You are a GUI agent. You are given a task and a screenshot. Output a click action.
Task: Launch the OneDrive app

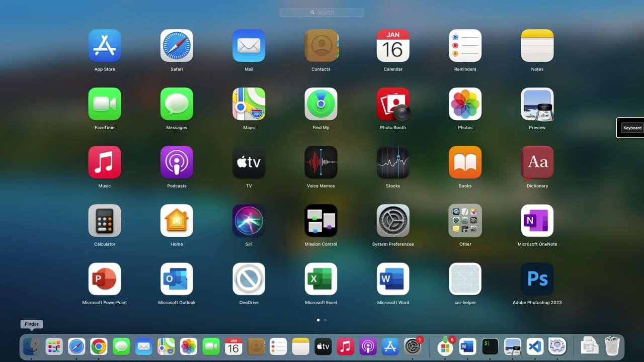click(249, 279)
